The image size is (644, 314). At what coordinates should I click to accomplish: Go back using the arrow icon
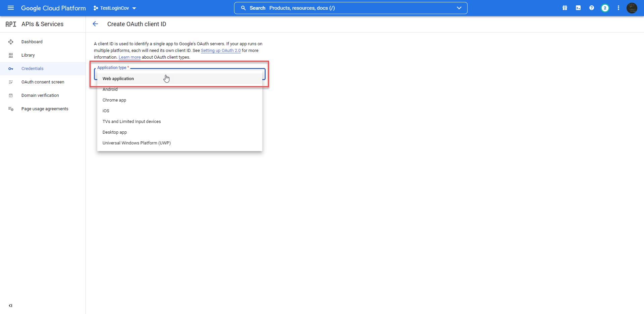tap(95, 24)
